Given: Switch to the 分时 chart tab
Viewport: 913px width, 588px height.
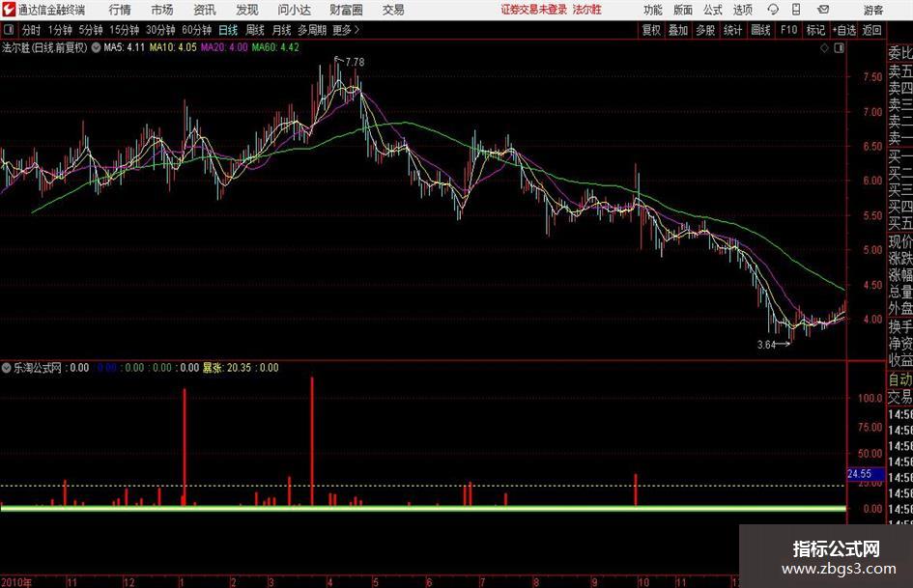Looking at the screenshot, I should 32,30.
